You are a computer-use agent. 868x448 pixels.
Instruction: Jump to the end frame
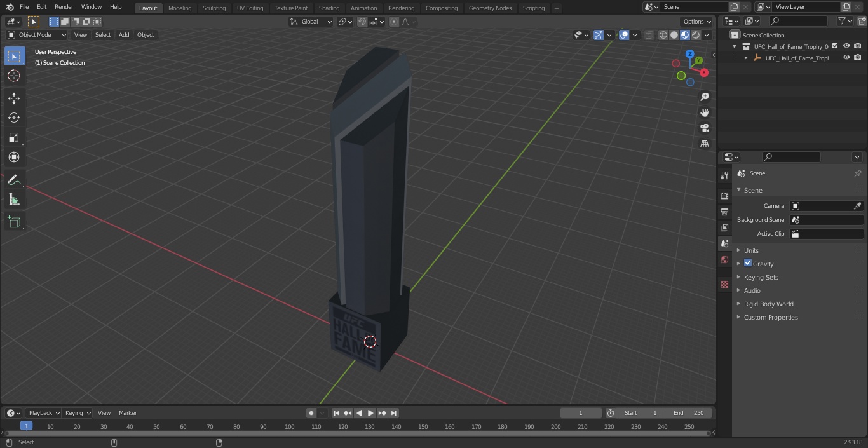coord(393,413)
